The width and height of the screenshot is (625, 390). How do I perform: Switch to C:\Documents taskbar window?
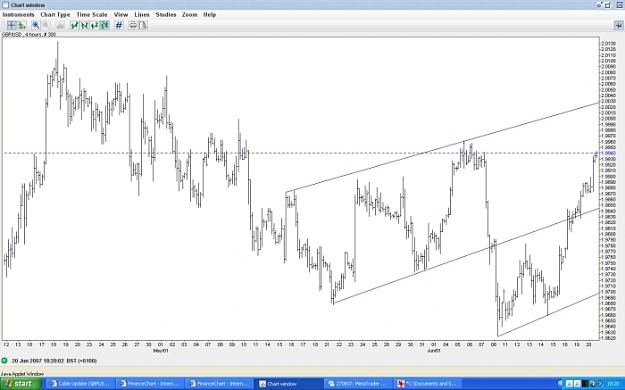point(427,384)
